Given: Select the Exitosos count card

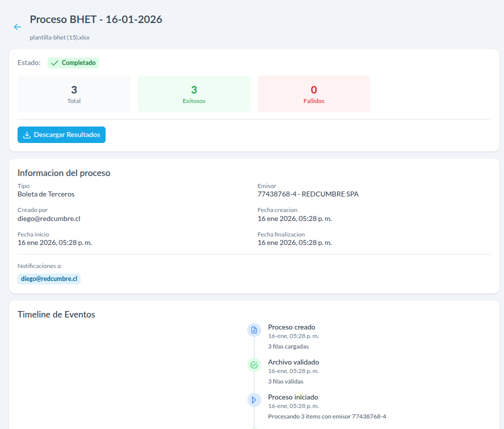Looking at the screenshot, I should pyautogui.click(x=194, y=94).
